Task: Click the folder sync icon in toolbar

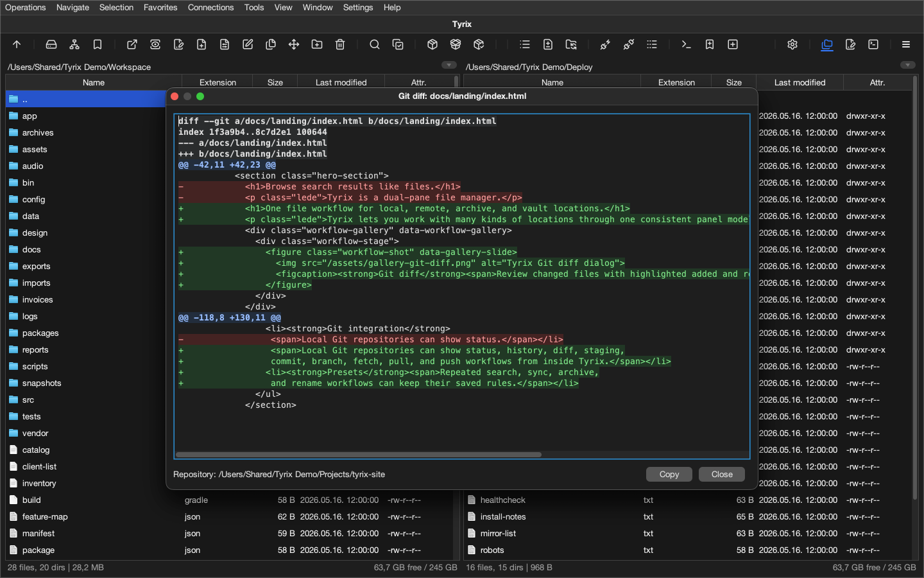Action: pyautogui.click(x=571, y=44)
